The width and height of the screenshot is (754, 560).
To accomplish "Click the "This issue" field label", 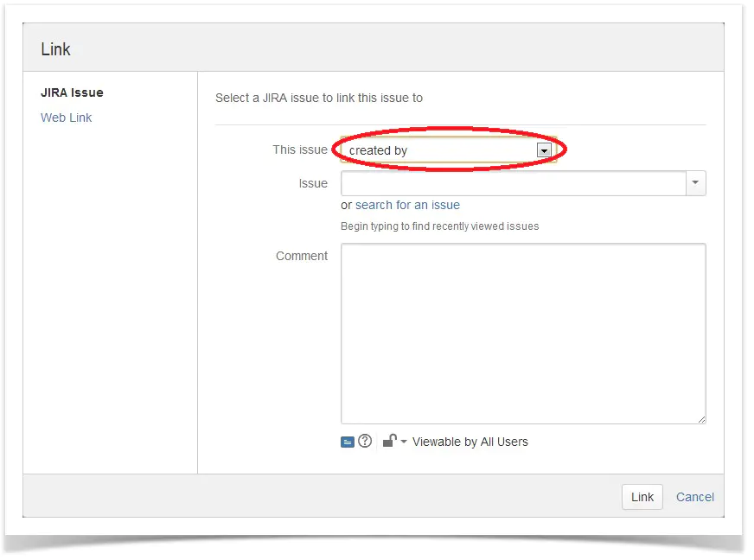I will tap(300, 150).
